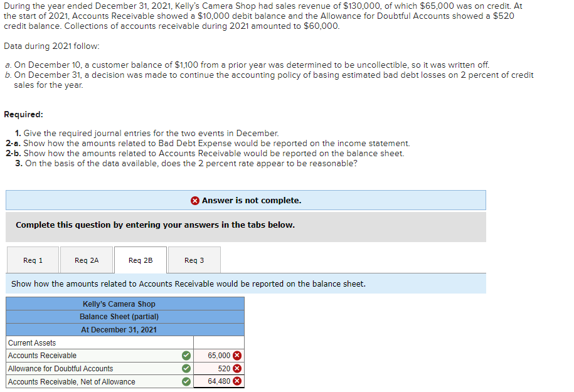574x392 pixels.
Task: Click item b. about the December 31 policy decision
Action: [x=269, y=80]
